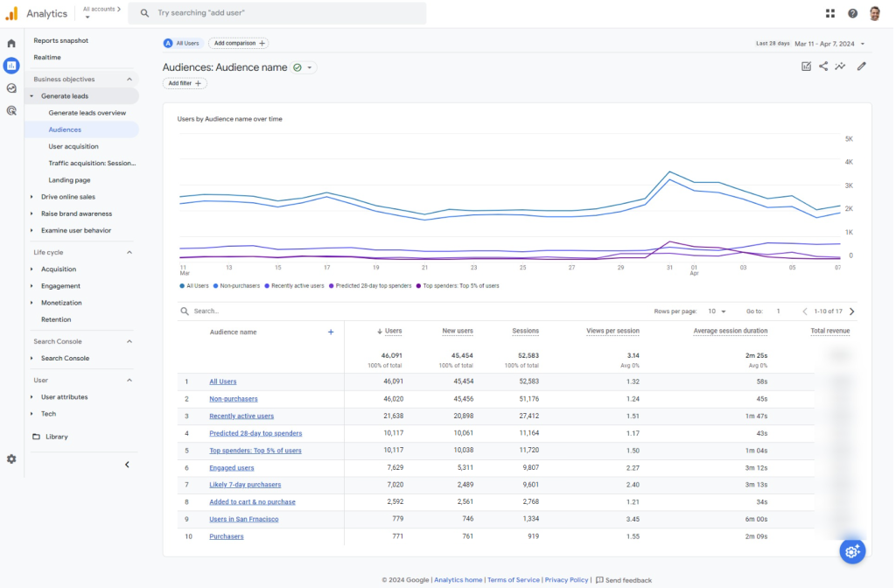Open Users in San Frnacisco link
This screenshot has width=896, height=588.
click(x=243, y=520)
